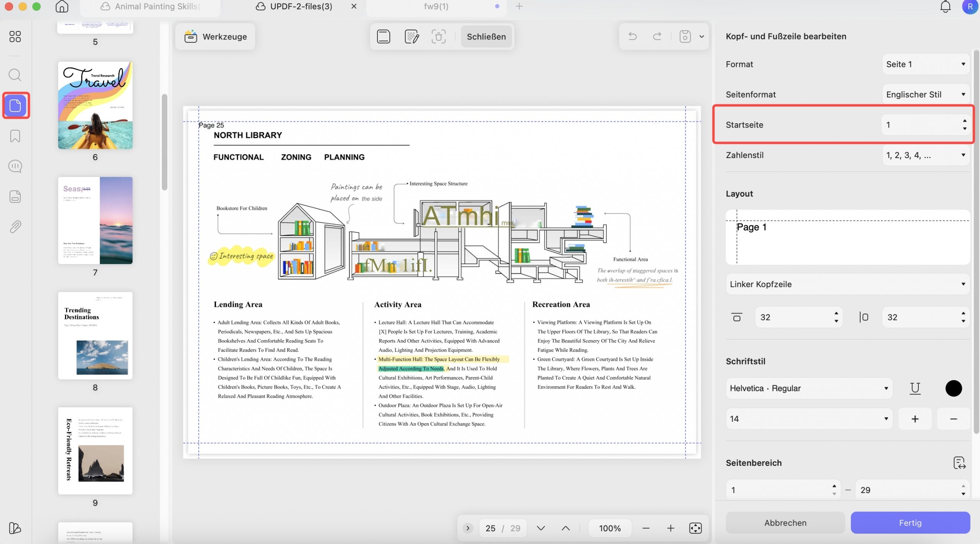Select Trending Destinations page 8 thumbnail
This screenshot has width=980, height=544.
[x=95, y=336]
